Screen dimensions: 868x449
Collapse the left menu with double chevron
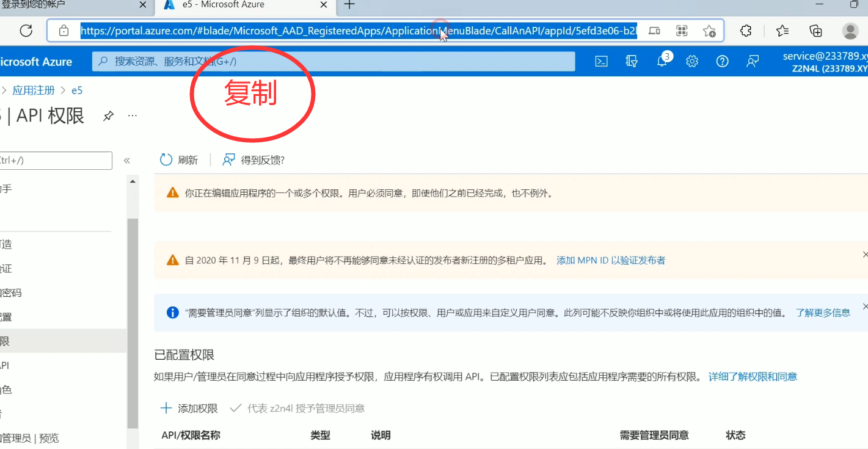pyautogui.click(x=127, y=161)
